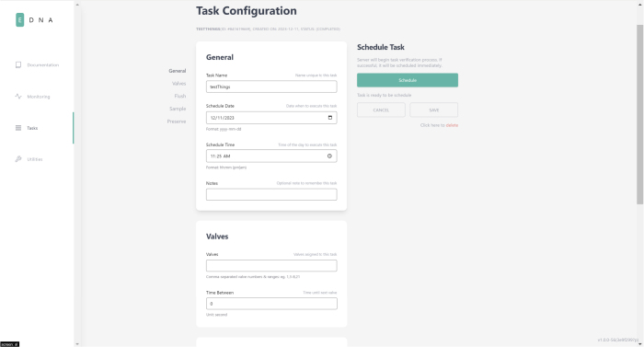Viewport: 644px width, 347px height.
Task: Focus the Notes input field
Action: 271,194
